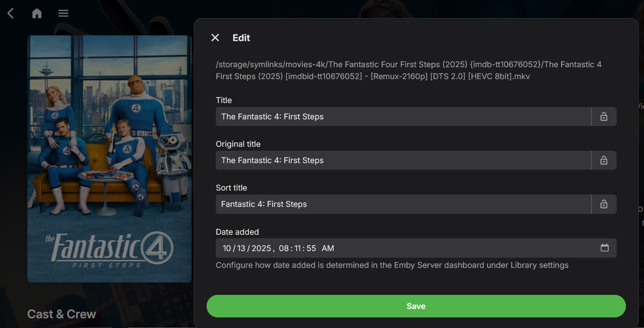Image resolution: width=644 pixels, height=328 pixels.
Task: Select the minutes value in Date added
Action: point(298,248)
